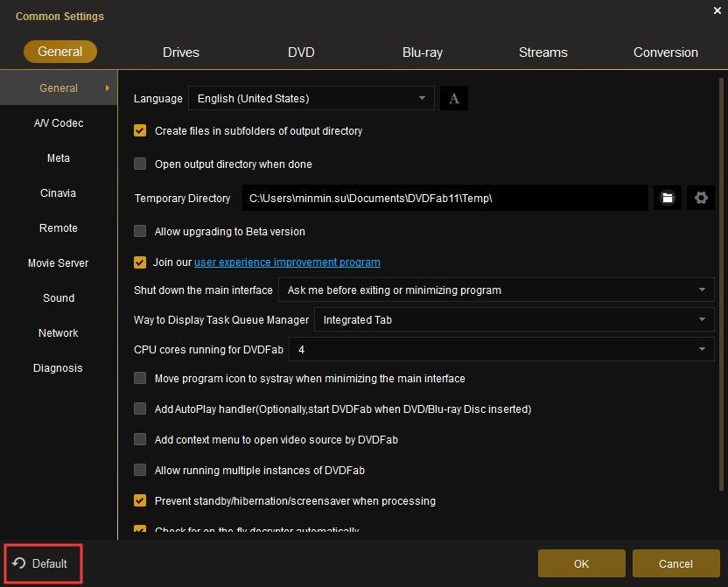This screenshot has height=587, width=728.
Task: Click the arrow beside General sidebar item
Action: coord(108,87)
